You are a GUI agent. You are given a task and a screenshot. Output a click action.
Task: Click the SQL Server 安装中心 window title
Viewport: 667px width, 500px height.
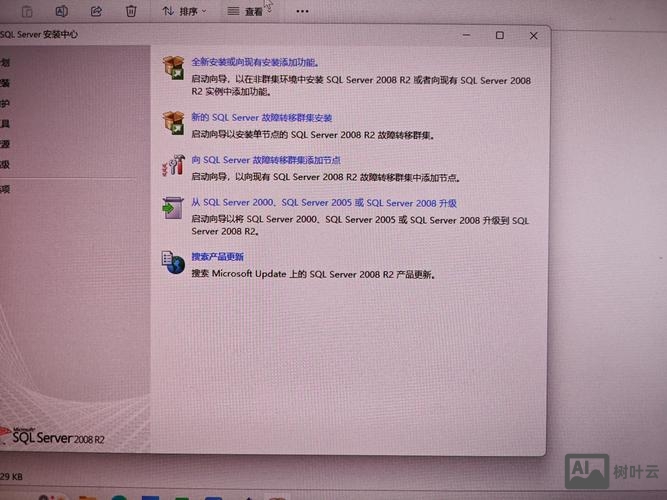tap(39, 34)
